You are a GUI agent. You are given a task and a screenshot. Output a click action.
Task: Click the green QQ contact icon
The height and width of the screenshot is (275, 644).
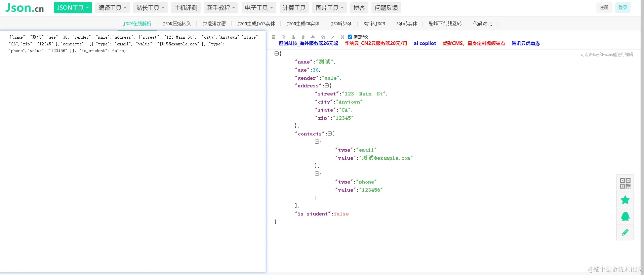coord(625,217)
